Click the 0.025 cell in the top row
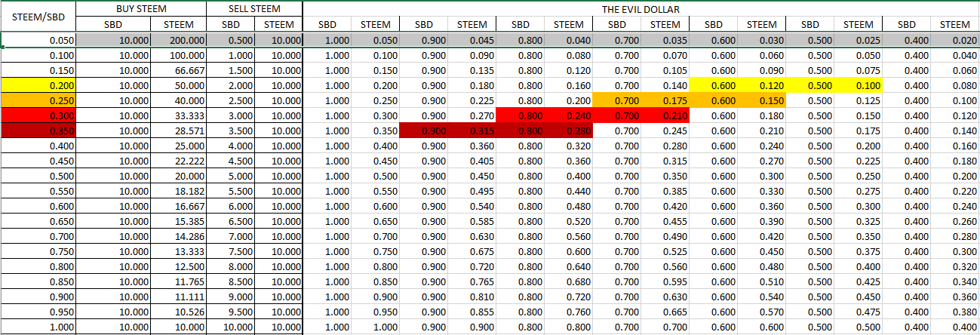980x335 pixels. click(859, 40)
